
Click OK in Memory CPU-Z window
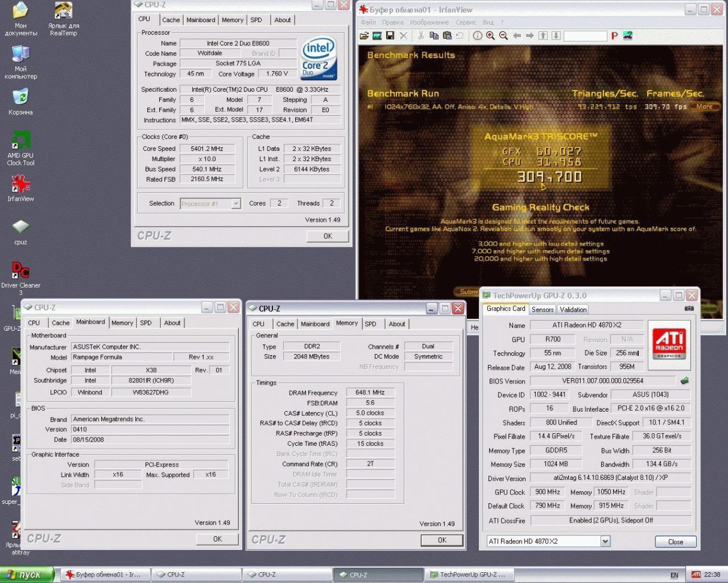click(x=442, y=540)
